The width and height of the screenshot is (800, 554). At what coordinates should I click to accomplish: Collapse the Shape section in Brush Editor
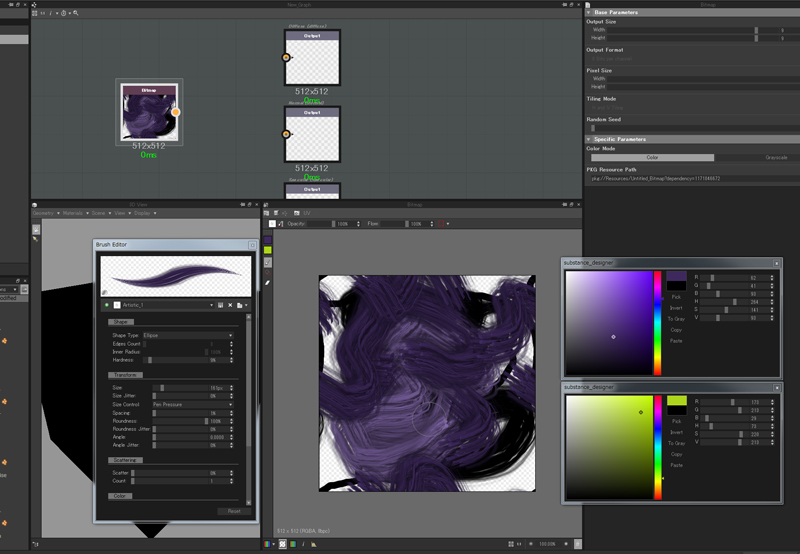[121, 322]
